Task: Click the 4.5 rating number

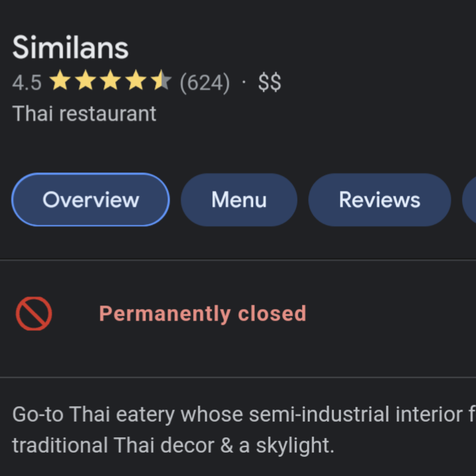Action: [x=27, y=82]
